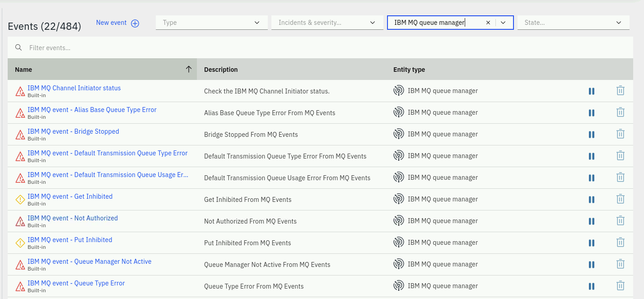Click entity icon in Get Inhibited row
This screenshot has width=644, height=299.
pos(398,199)
